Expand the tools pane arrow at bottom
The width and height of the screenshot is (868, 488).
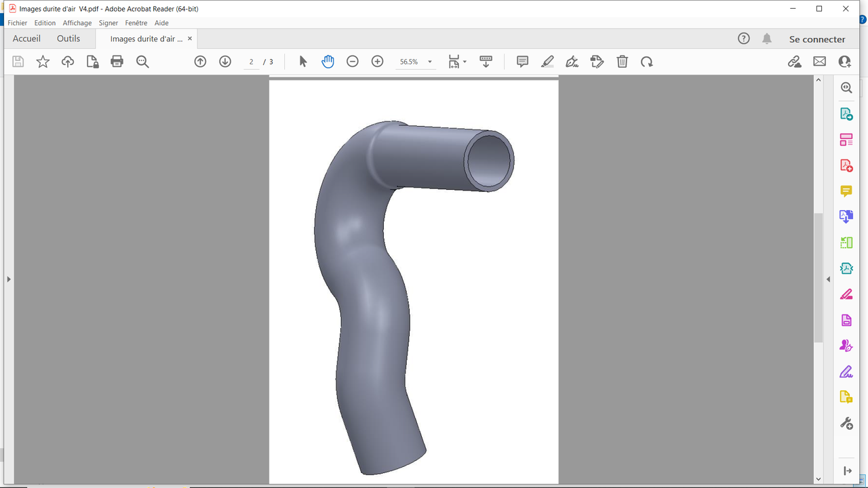847,470
